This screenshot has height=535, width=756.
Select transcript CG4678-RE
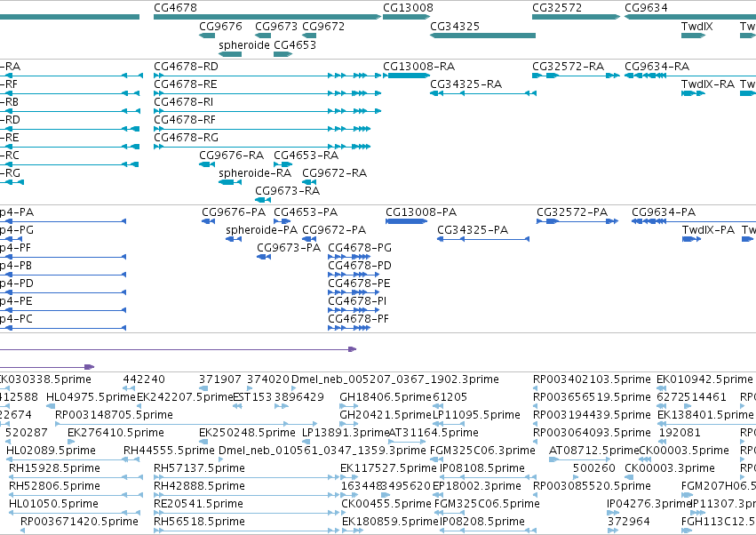click(185, 84)
